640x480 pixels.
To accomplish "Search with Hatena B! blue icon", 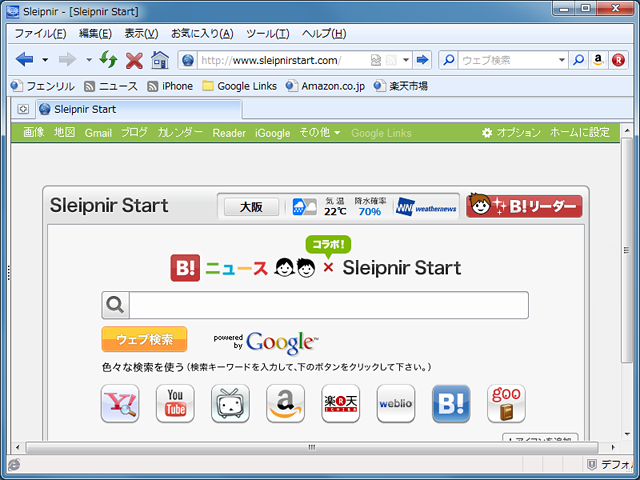I will coord(451,403).
